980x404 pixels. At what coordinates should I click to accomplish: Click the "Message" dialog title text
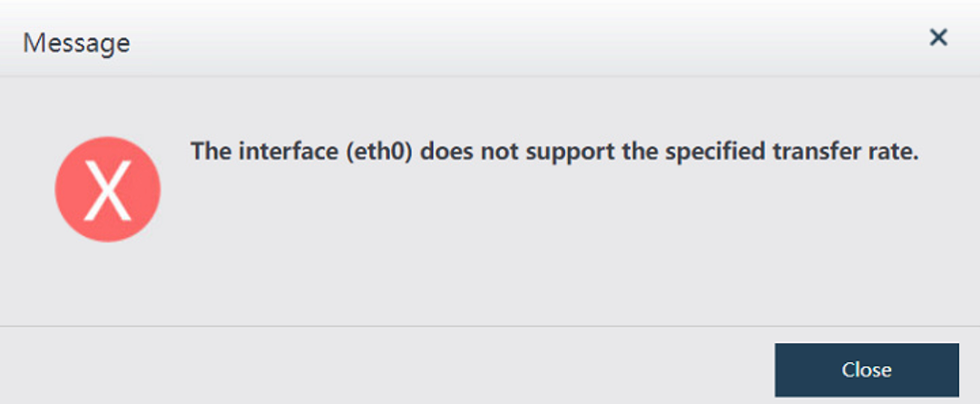(x=76, y=42)
